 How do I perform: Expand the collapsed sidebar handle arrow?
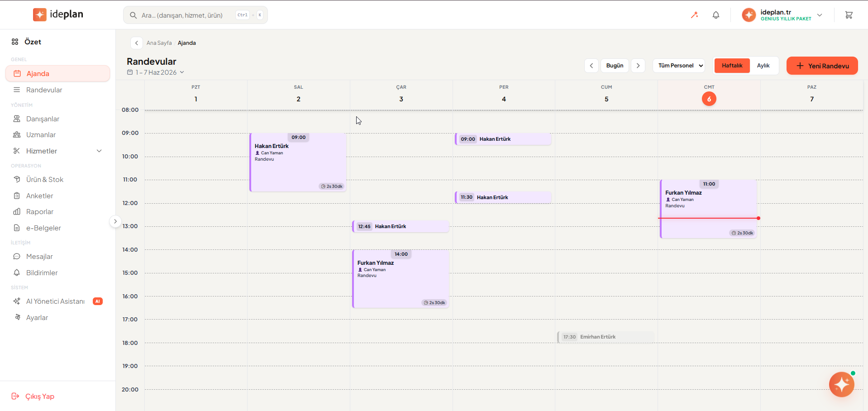[x=115, y=221]
